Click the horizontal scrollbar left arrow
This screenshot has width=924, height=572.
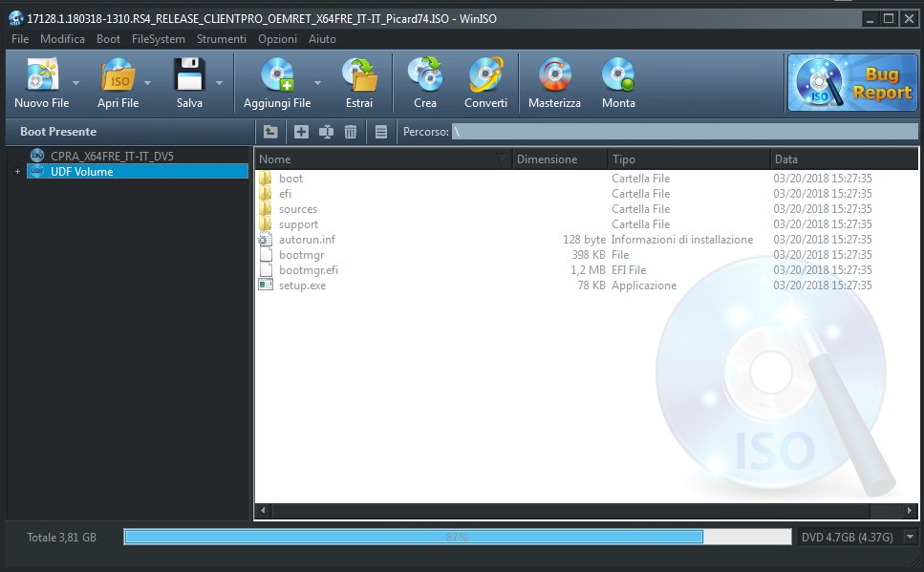(x=263, y=510)
